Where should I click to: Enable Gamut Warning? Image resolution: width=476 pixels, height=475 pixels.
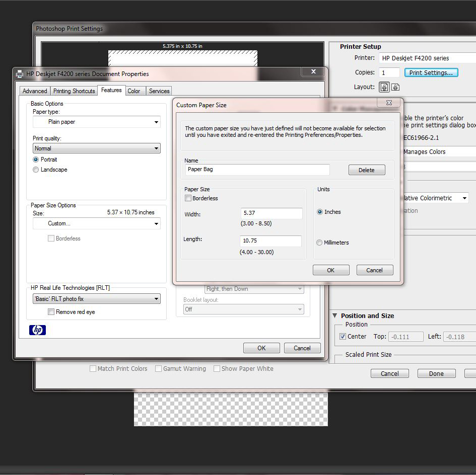coord(158,368)
